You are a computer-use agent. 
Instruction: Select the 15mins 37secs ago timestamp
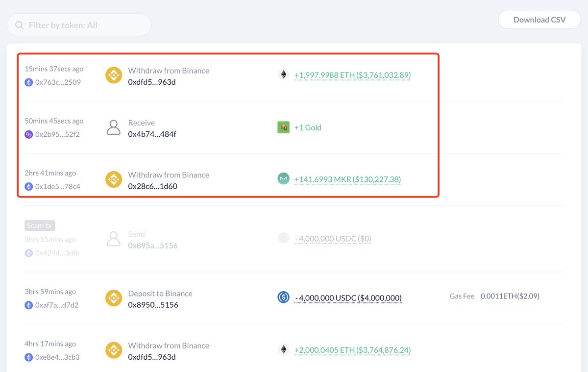[54, 69]
